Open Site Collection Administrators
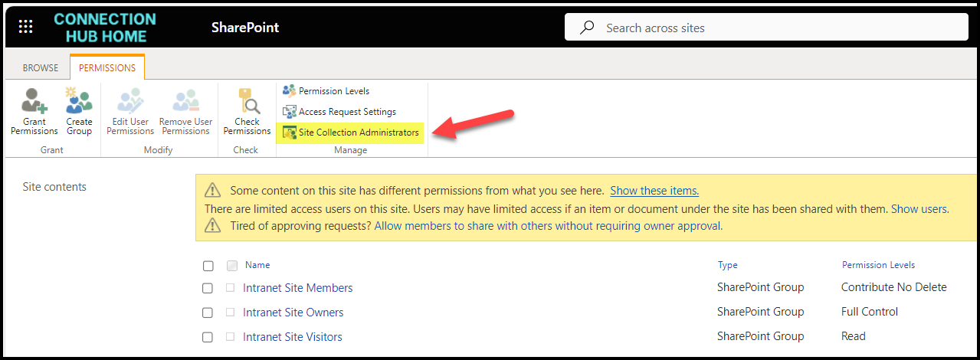The height and width of the screenshot is (360, 980). click(x=358, y=133)
